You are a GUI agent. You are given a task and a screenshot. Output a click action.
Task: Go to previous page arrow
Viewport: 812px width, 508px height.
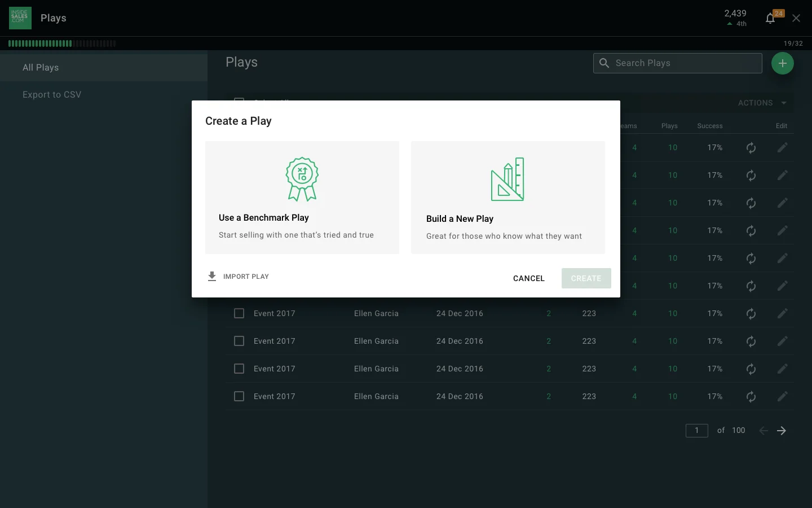tap(764, 431)
